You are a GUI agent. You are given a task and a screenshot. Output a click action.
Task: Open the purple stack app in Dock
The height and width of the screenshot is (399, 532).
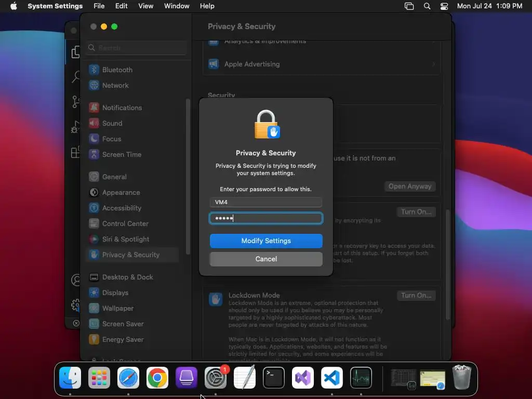187,378
